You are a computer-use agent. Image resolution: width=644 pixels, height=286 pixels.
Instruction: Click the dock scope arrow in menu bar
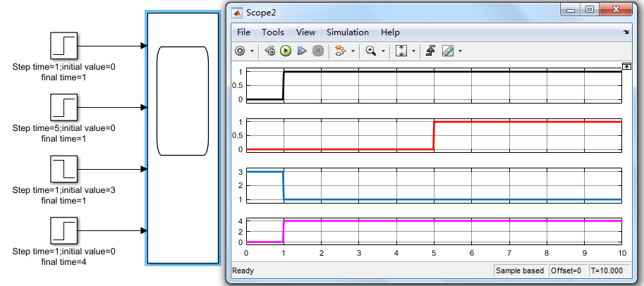tap(626, 32)
